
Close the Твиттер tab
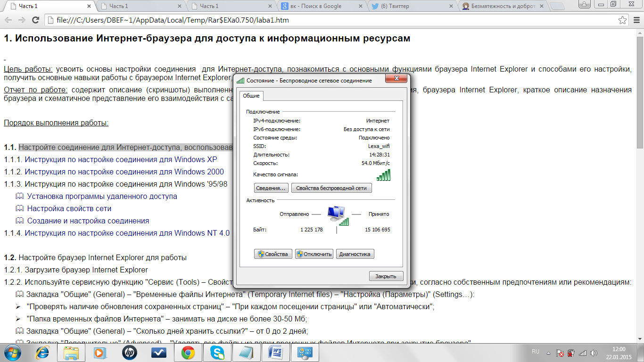click(451, 6)
